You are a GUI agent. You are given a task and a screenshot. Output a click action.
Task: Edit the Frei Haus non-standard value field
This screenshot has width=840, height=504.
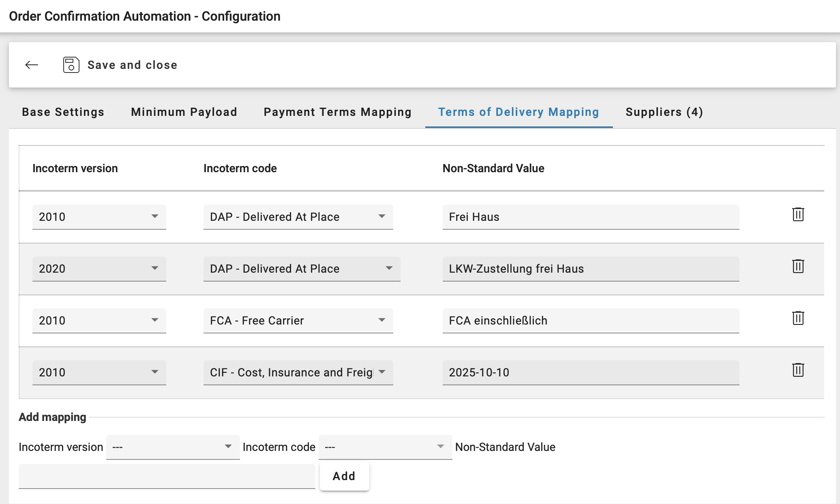pos(590,217)
